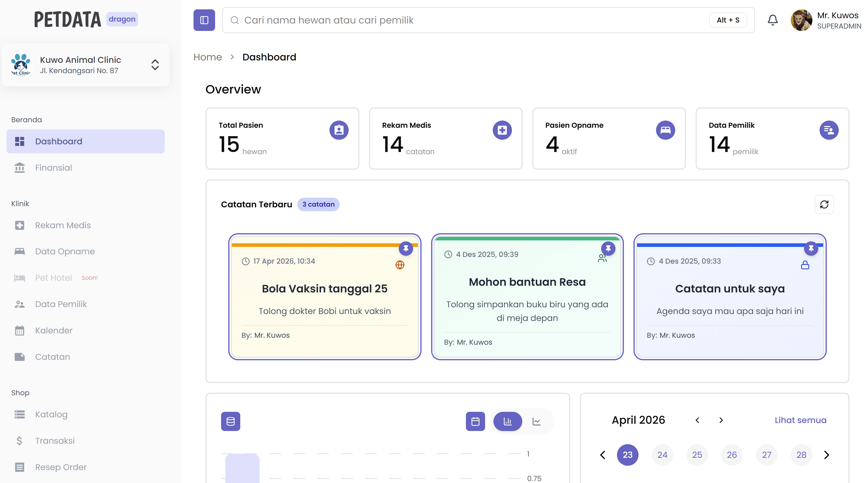This screenshot has height=483, width=868.
Task: Open the Bola Vaksin tanggal 25 note title
Action: 324,289
